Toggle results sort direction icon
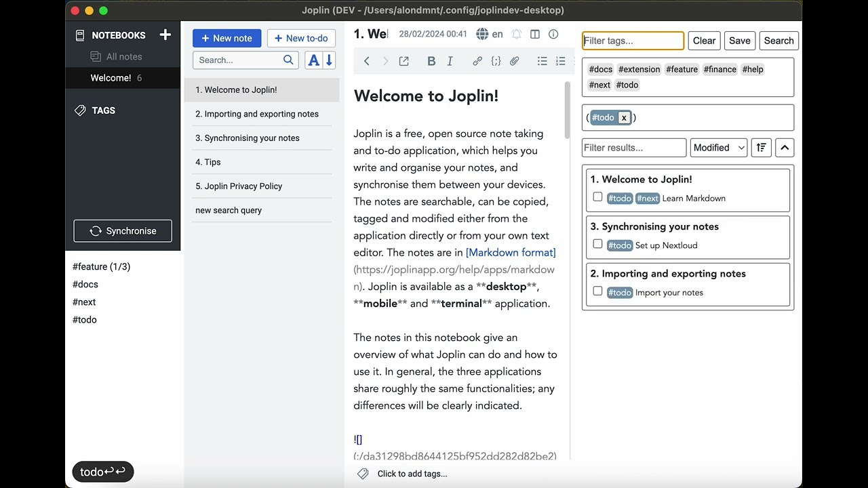868x488 pixels. pos(762,148)
